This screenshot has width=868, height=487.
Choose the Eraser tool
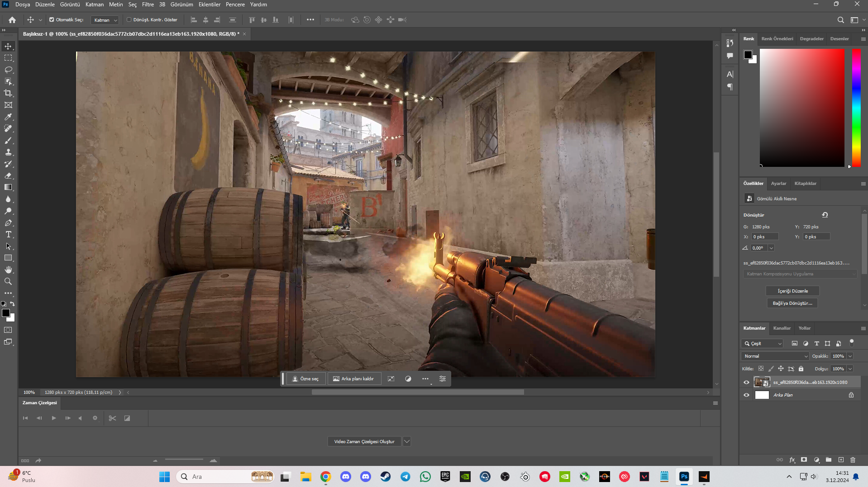[x=8, y=175]
